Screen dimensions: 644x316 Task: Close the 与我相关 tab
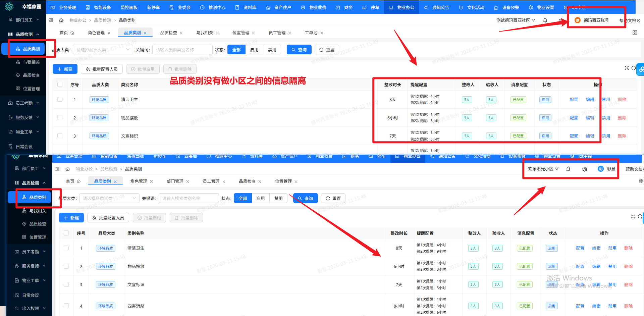(217, 33)
